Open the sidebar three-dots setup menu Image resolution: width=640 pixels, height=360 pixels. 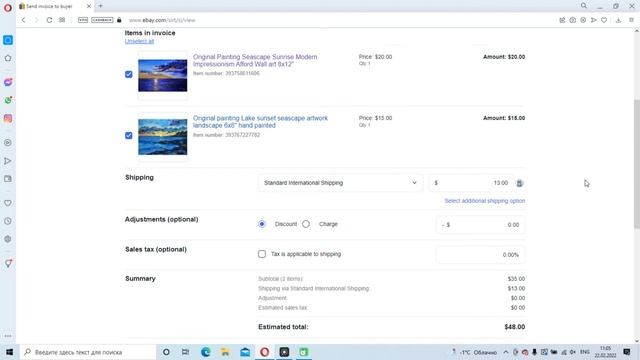point(8,336)
